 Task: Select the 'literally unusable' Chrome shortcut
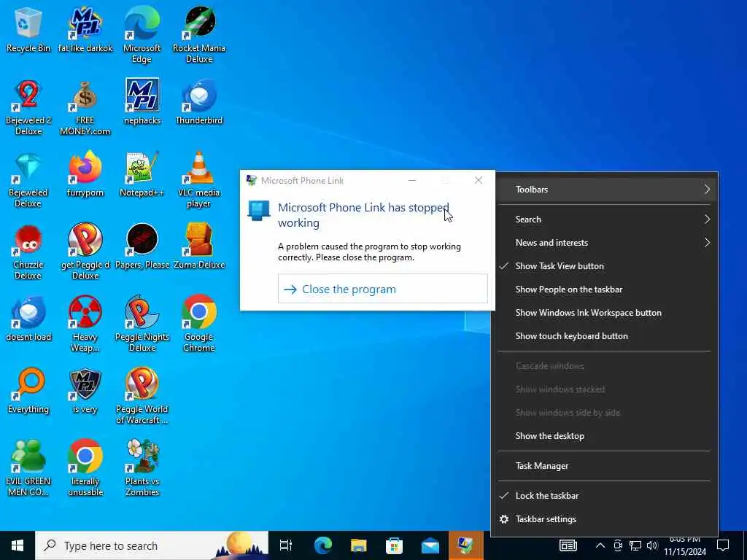[x=85, y=467]
